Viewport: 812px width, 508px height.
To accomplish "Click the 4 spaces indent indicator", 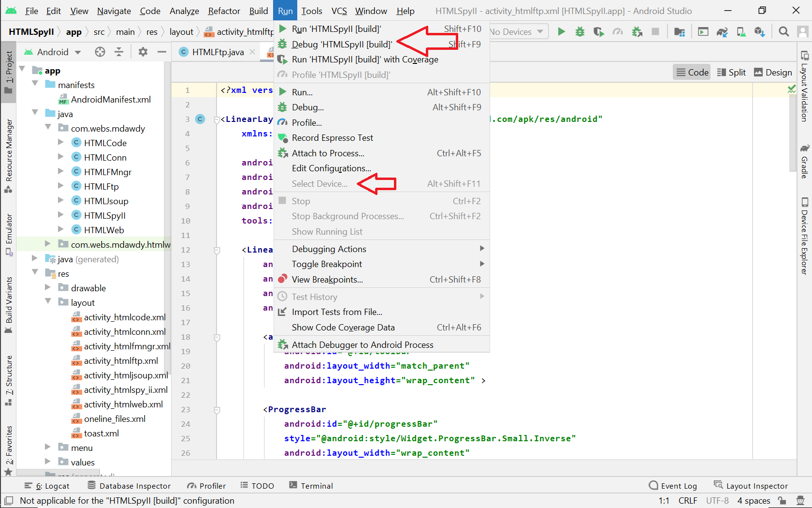I will click(x=754, y=501).
